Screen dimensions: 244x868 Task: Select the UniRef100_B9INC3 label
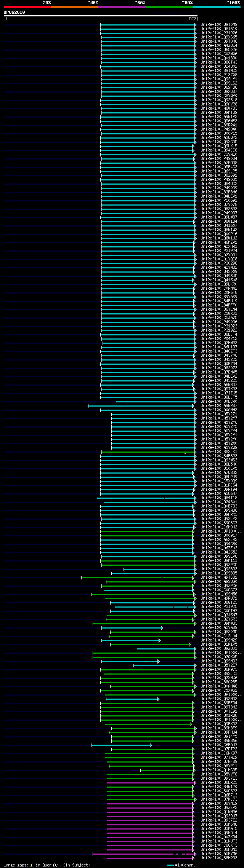coord(219,71)
